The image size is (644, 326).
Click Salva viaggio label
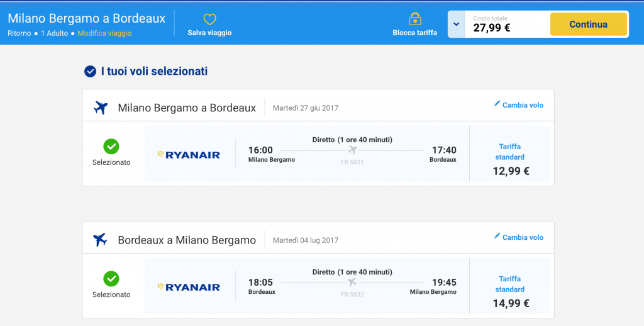tap(209, 33)
